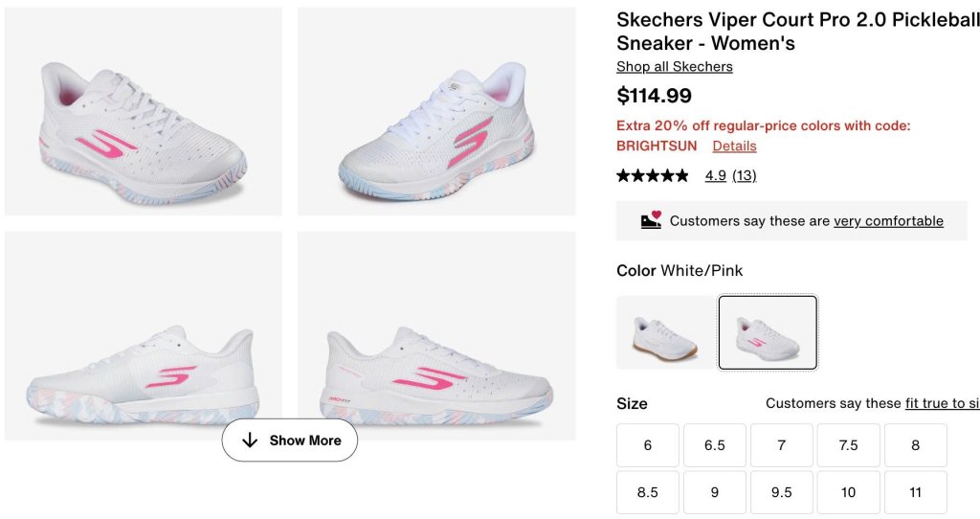The height and width of the screenshot is (519, 980).
Task: Choose size 6
Action: [x=648, y=445]
